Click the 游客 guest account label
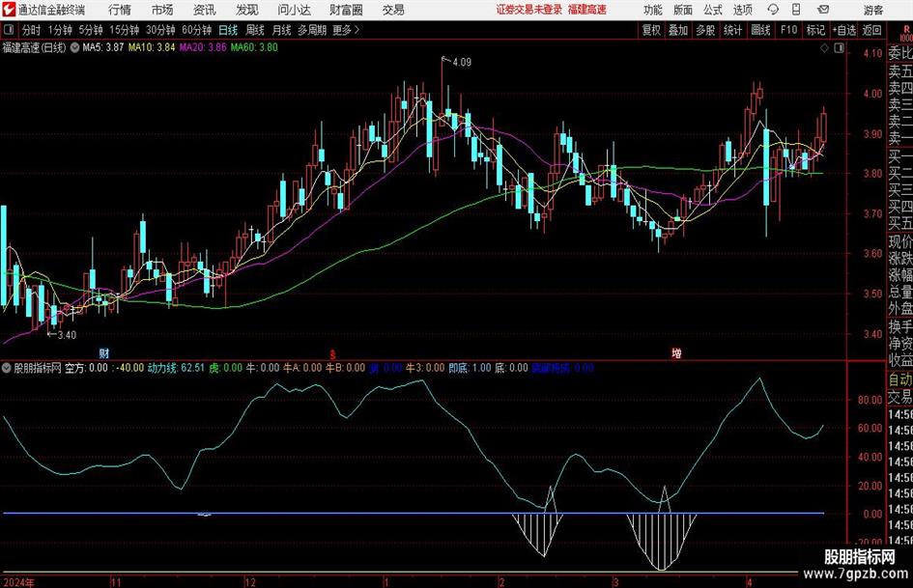The height and width of the screenshot is (588, 913). pos(872,10)
